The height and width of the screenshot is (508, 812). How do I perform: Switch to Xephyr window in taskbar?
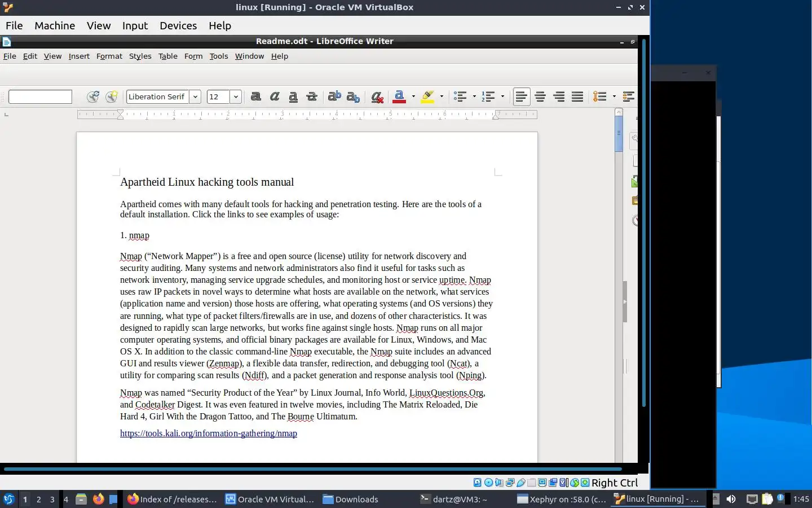click(x=562, y=499)
